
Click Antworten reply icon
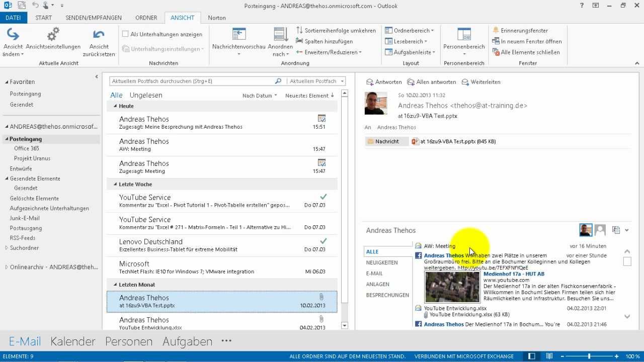370,82
